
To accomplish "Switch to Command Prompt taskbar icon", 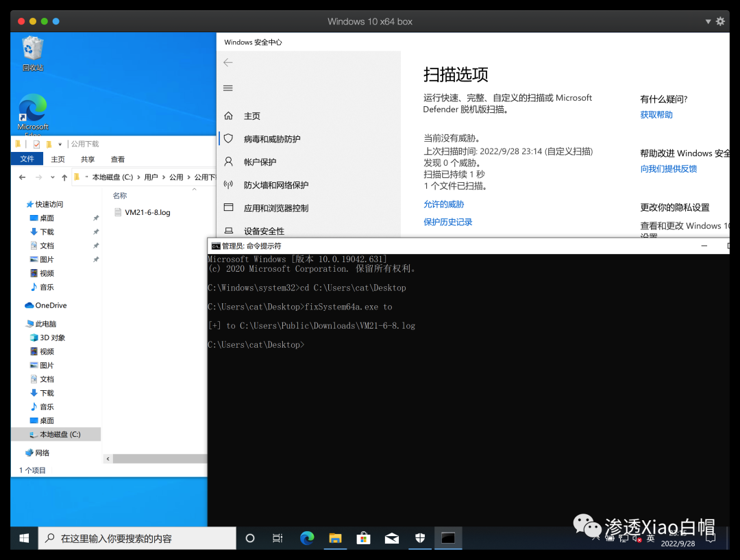I will point(448,538).
